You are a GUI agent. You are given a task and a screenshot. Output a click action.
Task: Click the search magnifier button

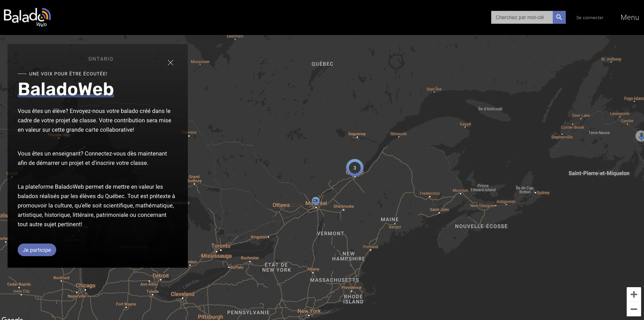point(559,17)
